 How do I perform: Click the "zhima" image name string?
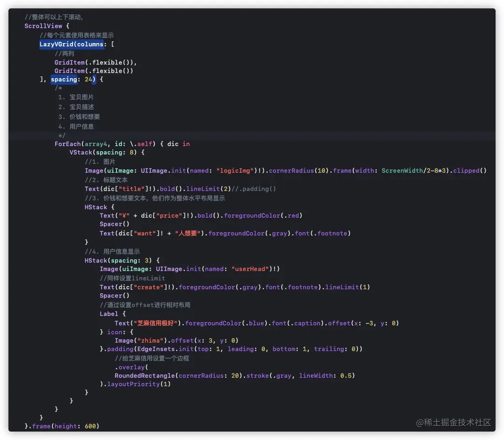[150, 341]
